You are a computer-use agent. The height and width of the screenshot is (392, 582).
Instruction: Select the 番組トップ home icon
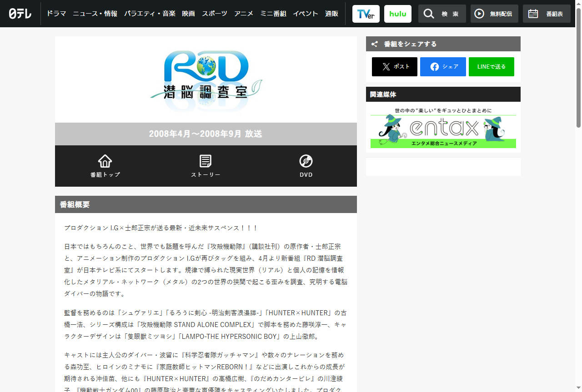(x=105, y=160)
